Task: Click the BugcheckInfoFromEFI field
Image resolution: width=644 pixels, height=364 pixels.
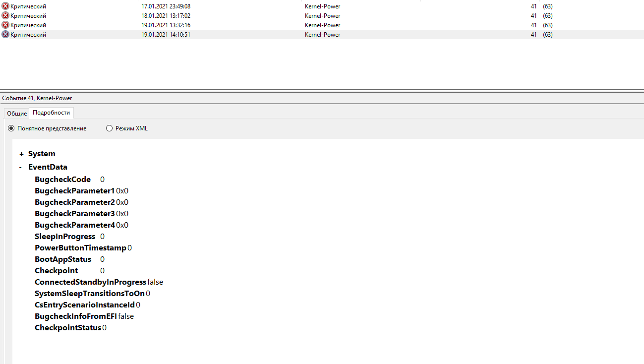Action: coord(84,316)
